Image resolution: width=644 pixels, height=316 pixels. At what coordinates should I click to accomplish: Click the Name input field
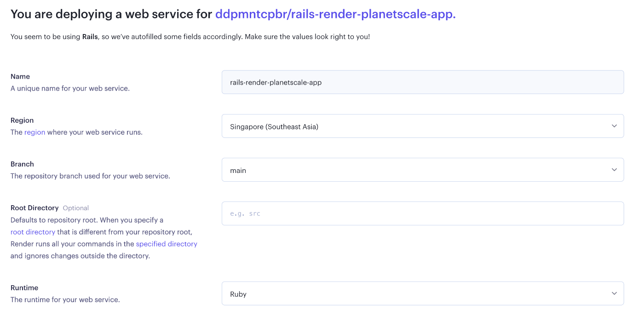(x=423, y=82)
